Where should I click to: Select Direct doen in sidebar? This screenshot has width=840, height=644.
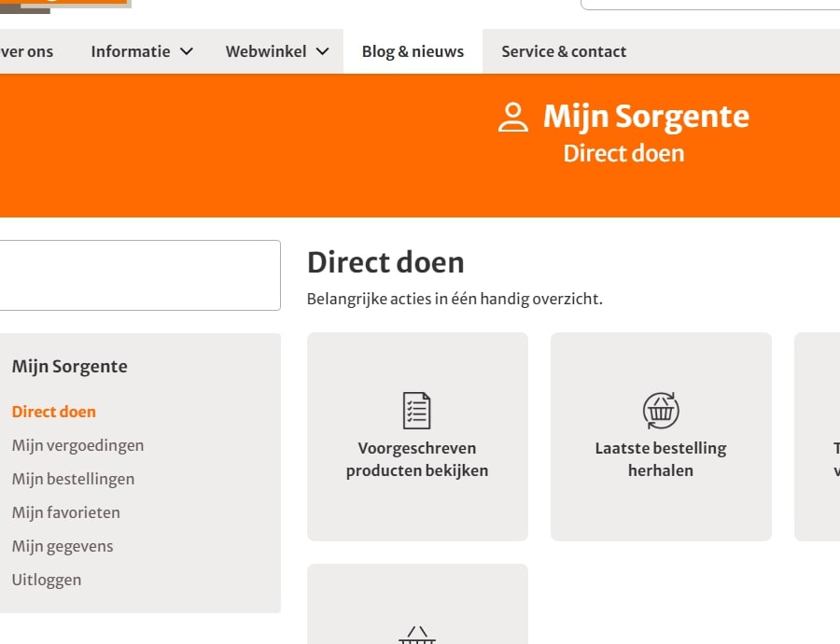pyautogui.click(x=54, y=412)
